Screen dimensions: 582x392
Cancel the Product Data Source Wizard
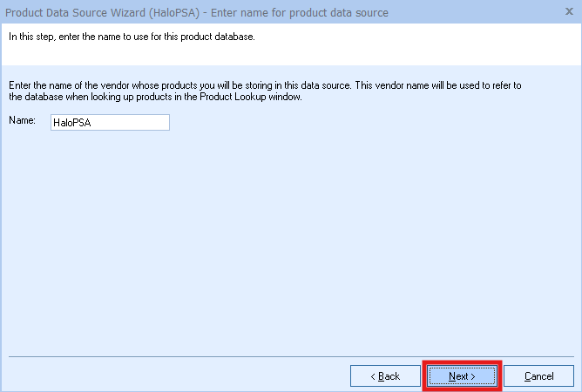pyautogui.click(x=538, y=375)
